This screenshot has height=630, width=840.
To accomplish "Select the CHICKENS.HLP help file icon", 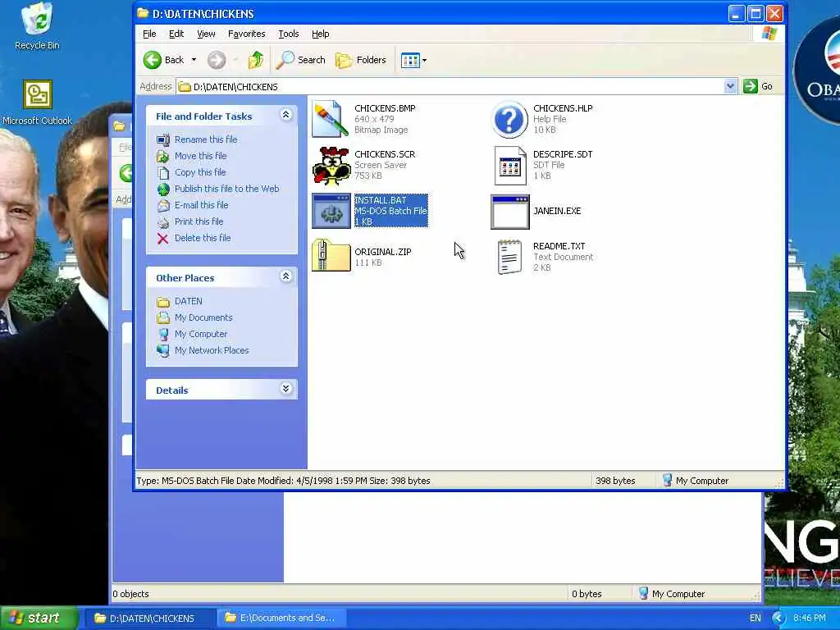I will pyautogui.click(x=509, y=119).
